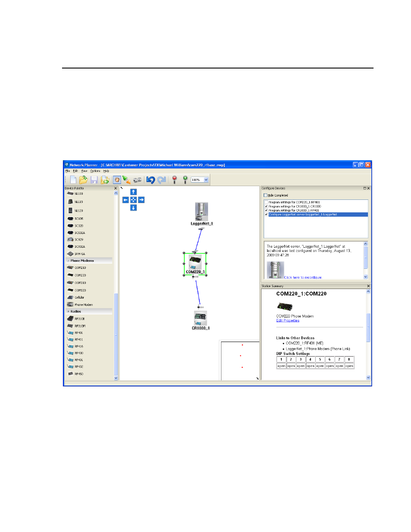Select the 'Configure LoggerNet server' list row
The height and width of the screenshot is (532, 411).
tap(318, 215)
